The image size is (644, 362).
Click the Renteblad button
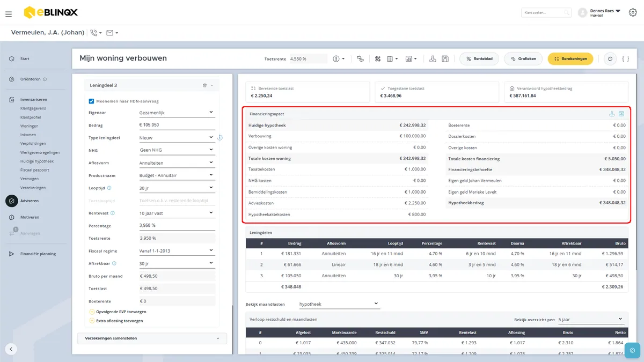tap(480, 58)
